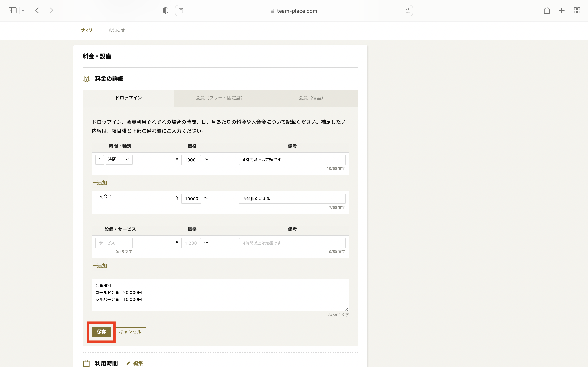Expand the 時間 unit dropdown
This screenshot has height=367, width=588.
tap(119, 160)
